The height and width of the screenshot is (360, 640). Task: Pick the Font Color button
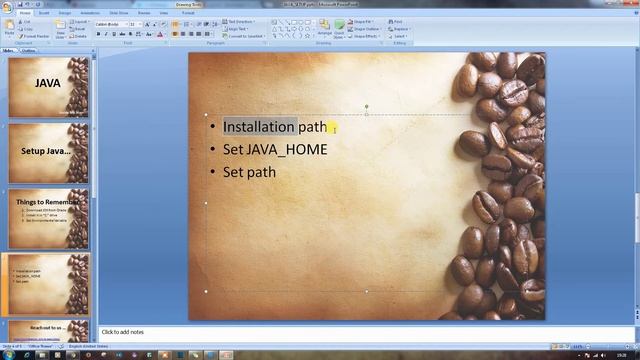[160, 35]
